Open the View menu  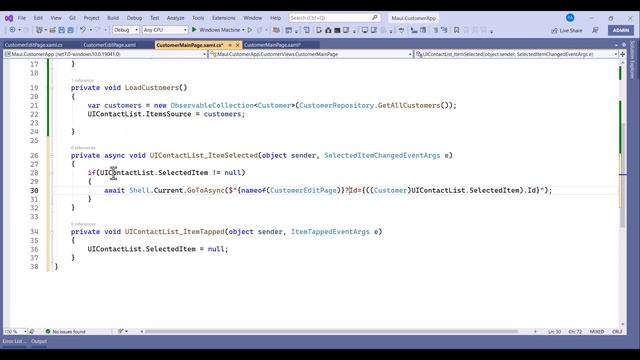pyautogui.click(x=56, y=18)
